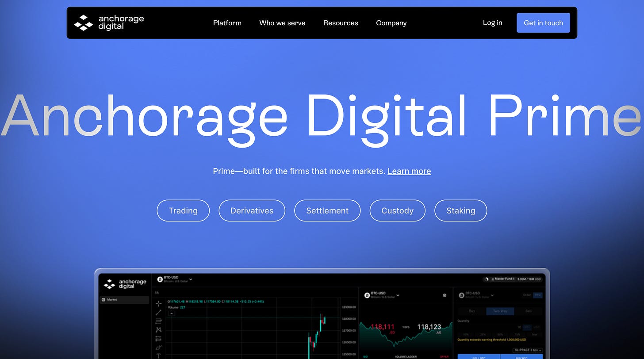Expand the BTC-USD selector in the bid/offer panel

point(382,295)
